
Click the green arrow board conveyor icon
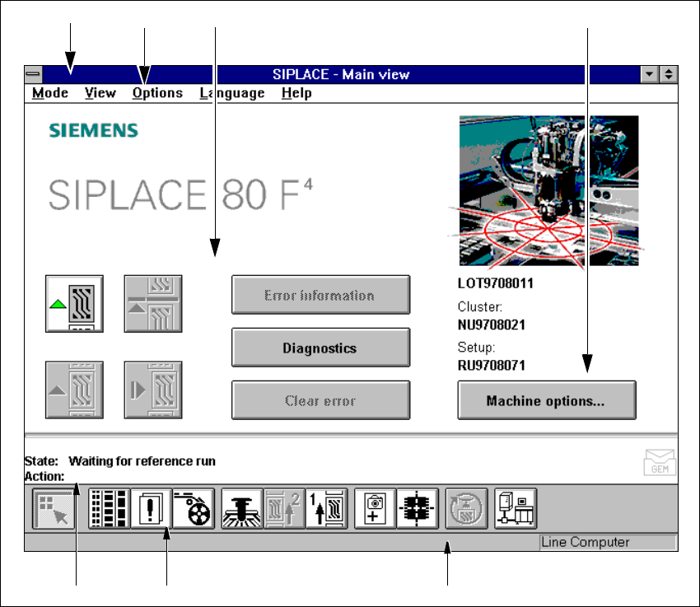[74, 303]
